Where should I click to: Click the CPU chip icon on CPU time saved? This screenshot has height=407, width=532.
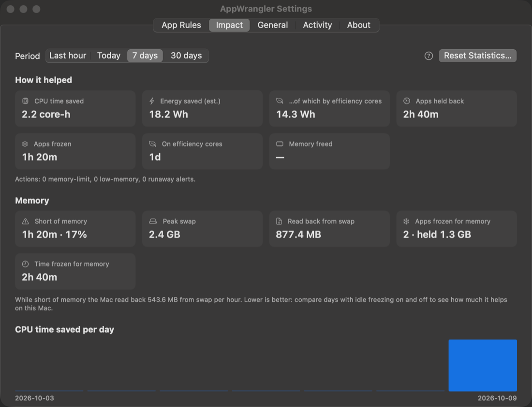tap(25, 101)
